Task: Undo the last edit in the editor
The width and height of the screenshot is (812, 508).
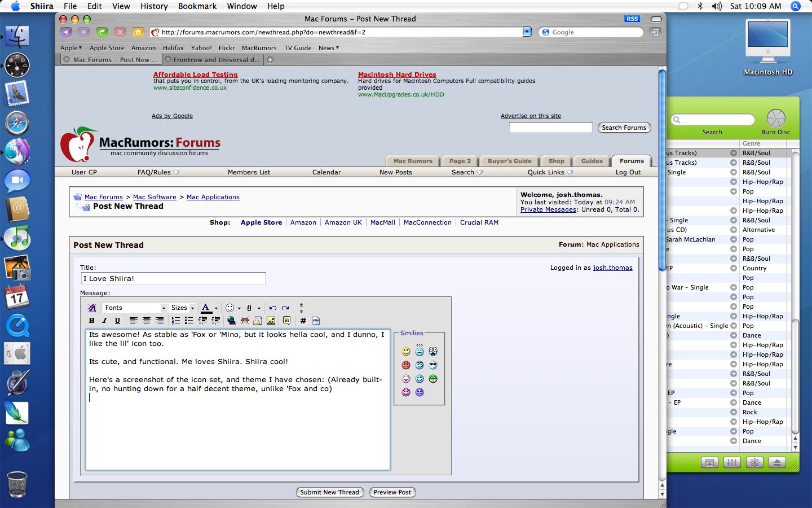Action: tap(272, 308)
